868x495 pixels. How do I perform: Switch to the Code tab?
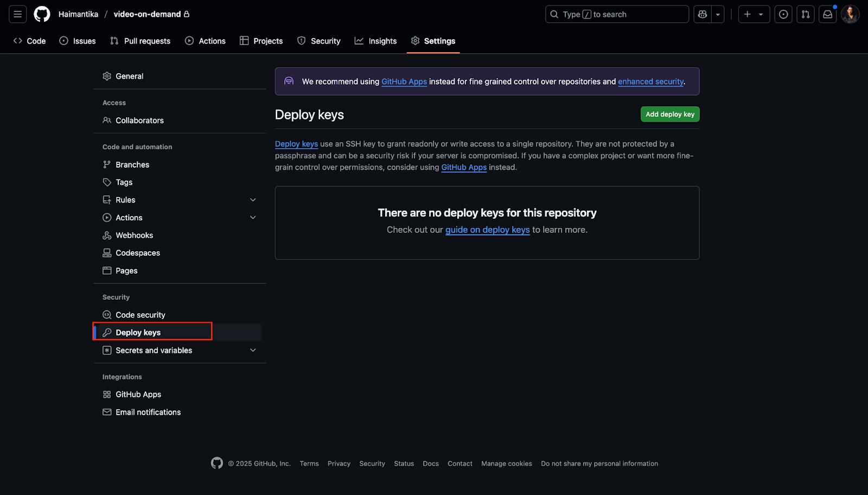[x=29, y=41]
